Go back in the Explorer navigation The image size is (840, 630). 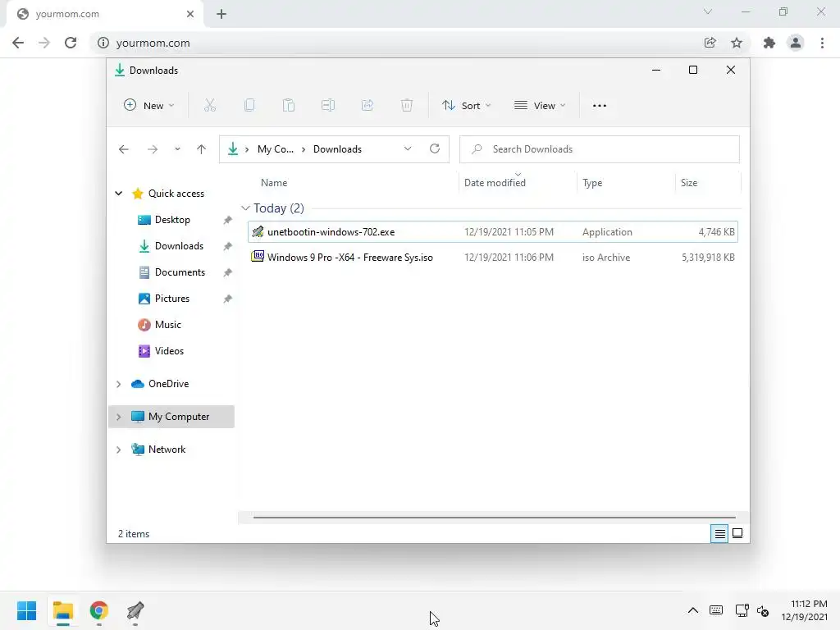124,149
